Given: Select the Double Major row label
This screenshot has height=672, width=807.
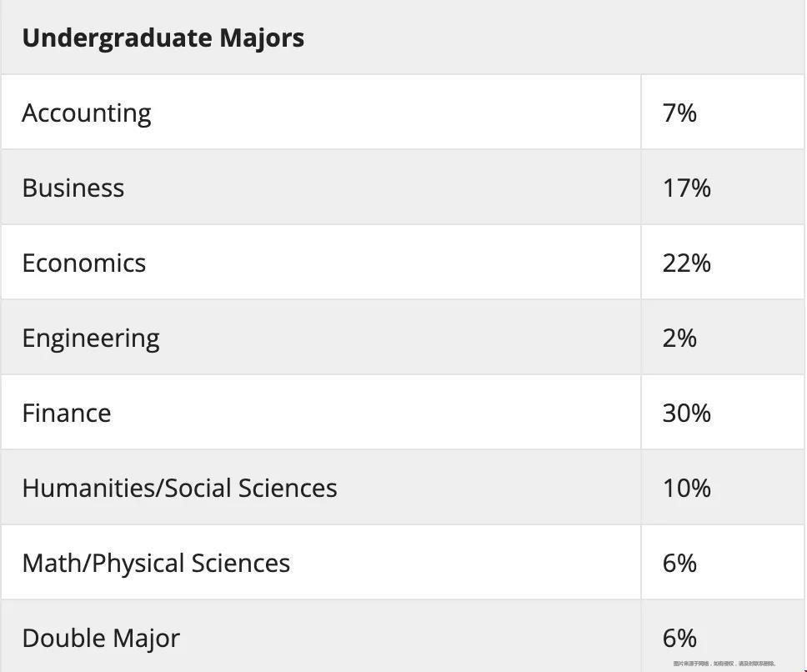Looking at the screenshot, I should (101, 639).
